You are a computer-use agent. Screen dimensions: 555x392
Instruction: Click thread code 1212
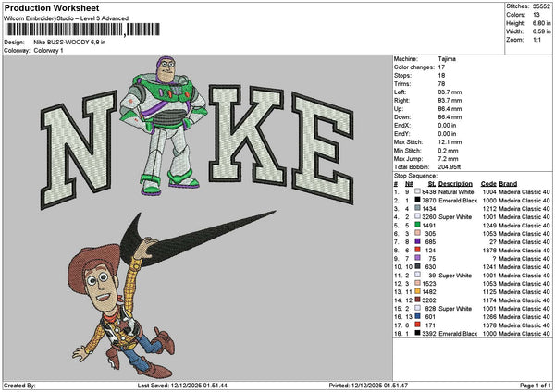click(x=489, y=209)
